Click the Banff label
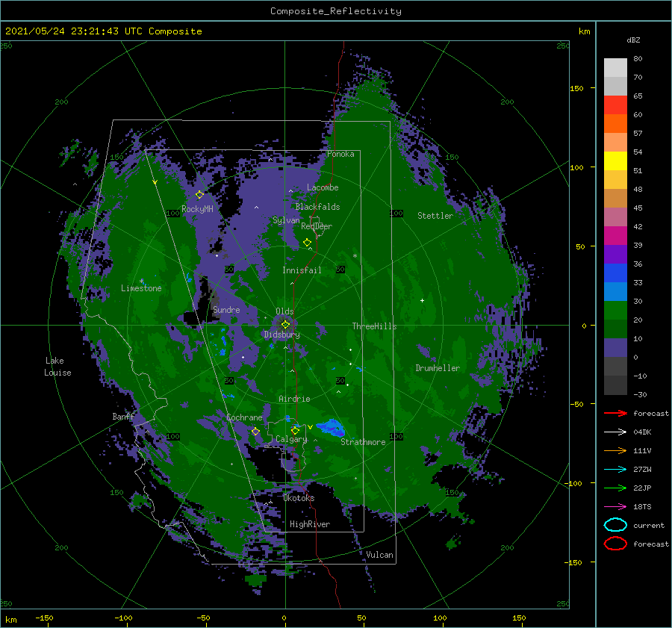The width and height of the screenshot is (672, 628). point(123,416)
